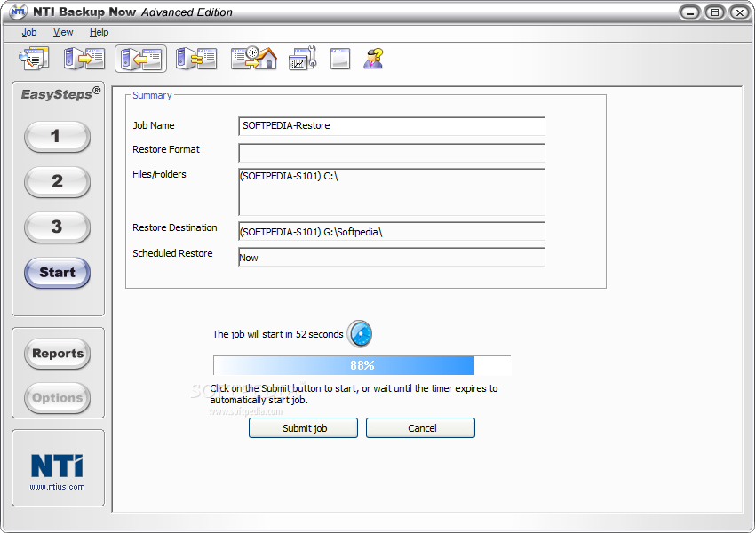756x534 pixels.
Task: Click the 'Files/Folders' label
Action: pos(159,174)
